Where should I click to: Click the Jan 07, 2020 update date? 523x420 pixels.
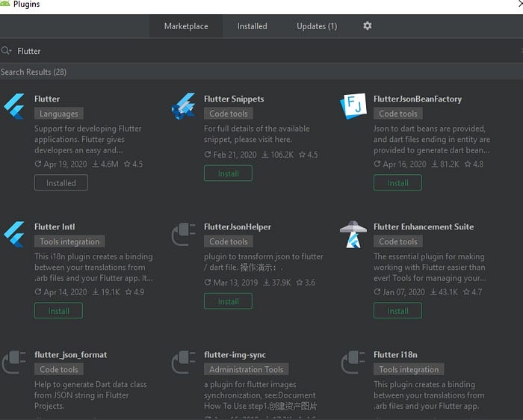pyautogui.click(x=403, y=292)
